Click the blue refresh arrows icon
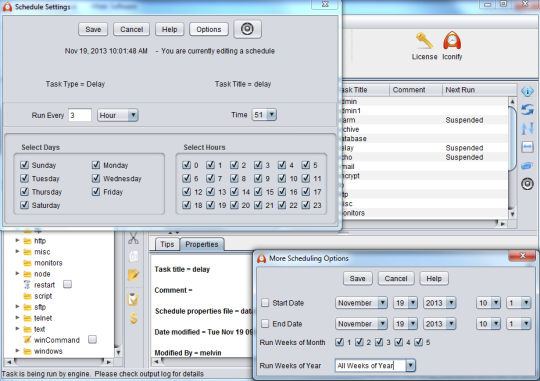This screenshot has height=381, width=540. [527, 110]
